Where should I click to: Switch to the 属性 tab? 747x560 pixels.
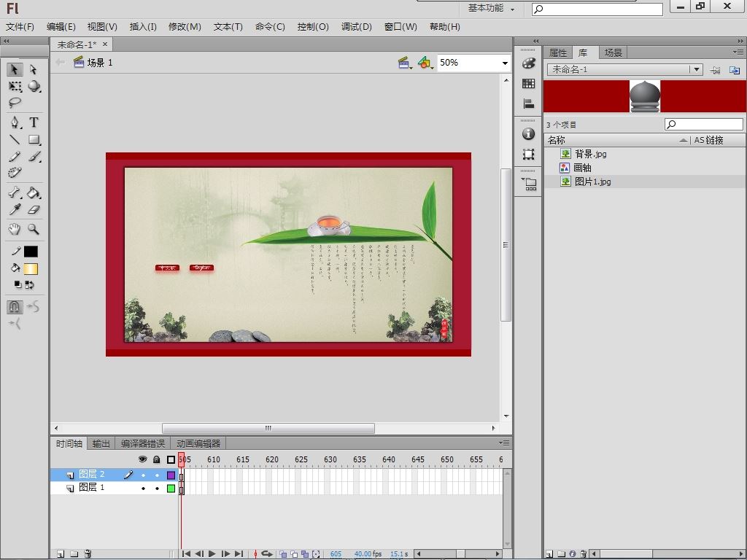[x=558, y=52]
